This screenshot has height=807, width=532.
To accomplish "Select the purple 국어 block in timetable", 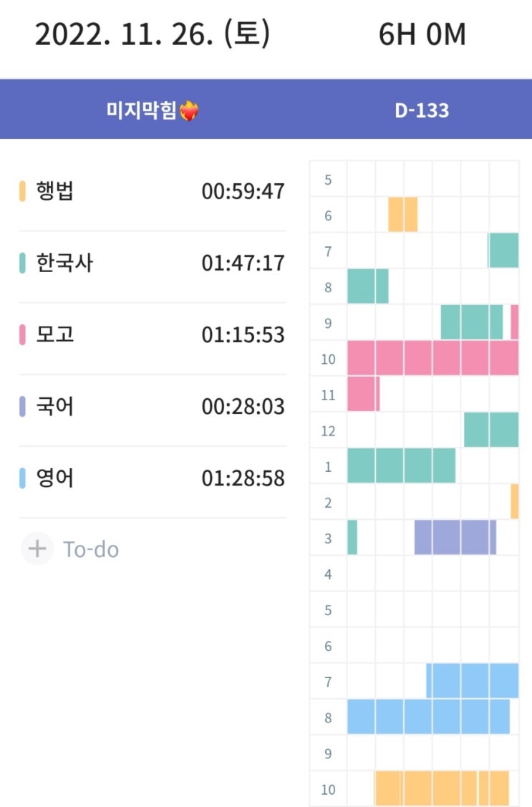I will [455, 537].
